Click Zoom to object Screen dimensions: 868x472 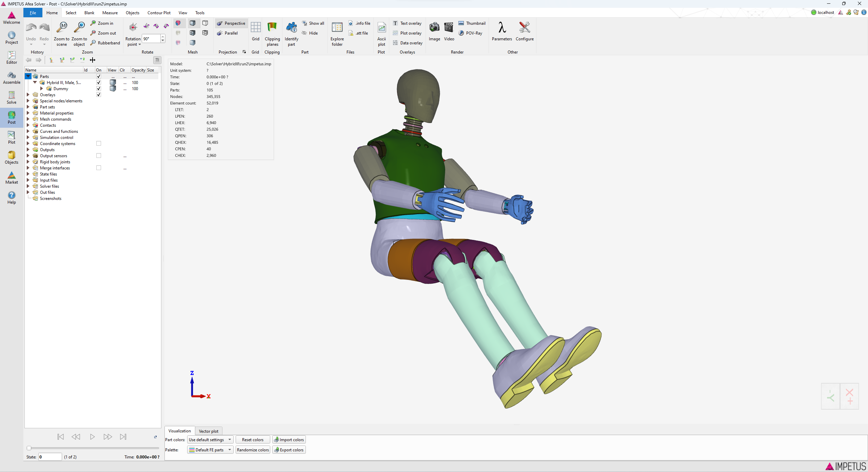79,34
